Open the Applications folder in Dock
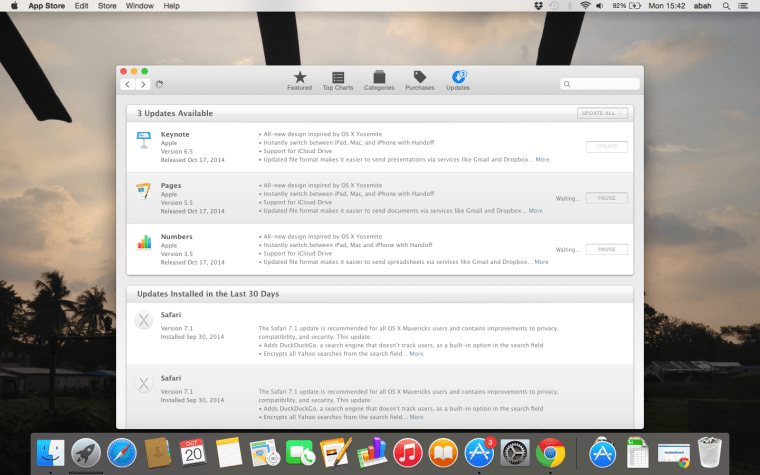The width and height of the screenshot is (760, 475). click(602, 453)
